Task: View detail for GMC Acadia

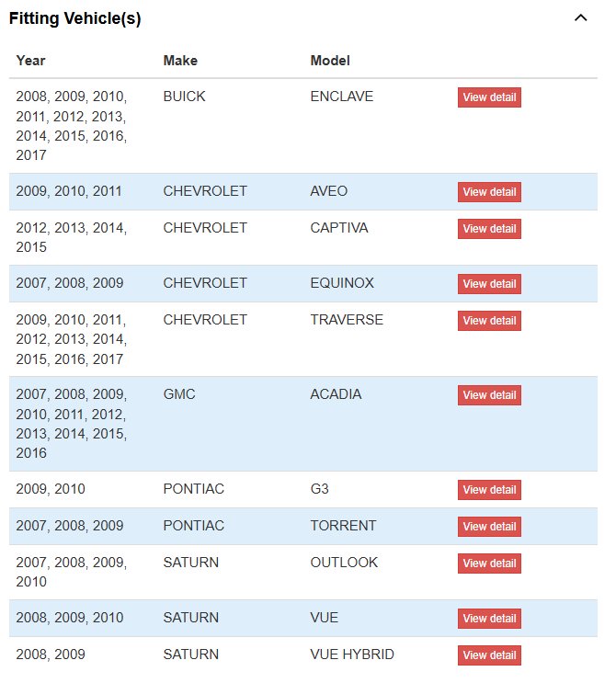Action: coord(489,395)
